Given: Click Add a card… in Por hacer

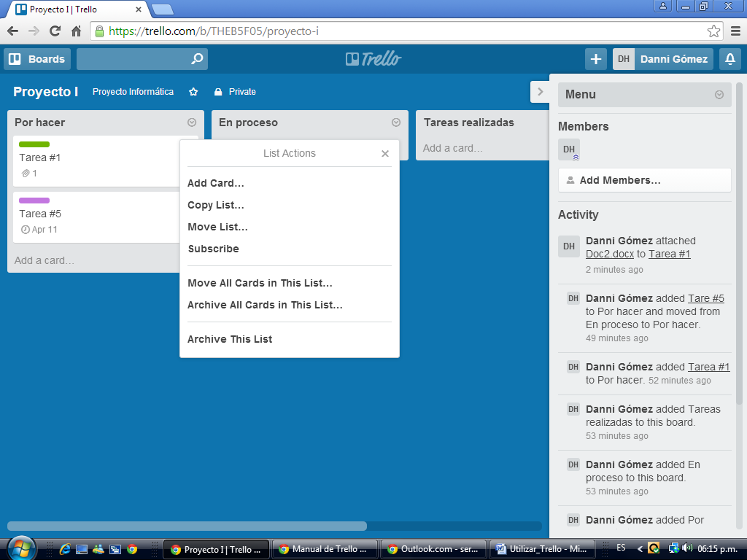Looking at the screenshot, I should coord(44,260).
